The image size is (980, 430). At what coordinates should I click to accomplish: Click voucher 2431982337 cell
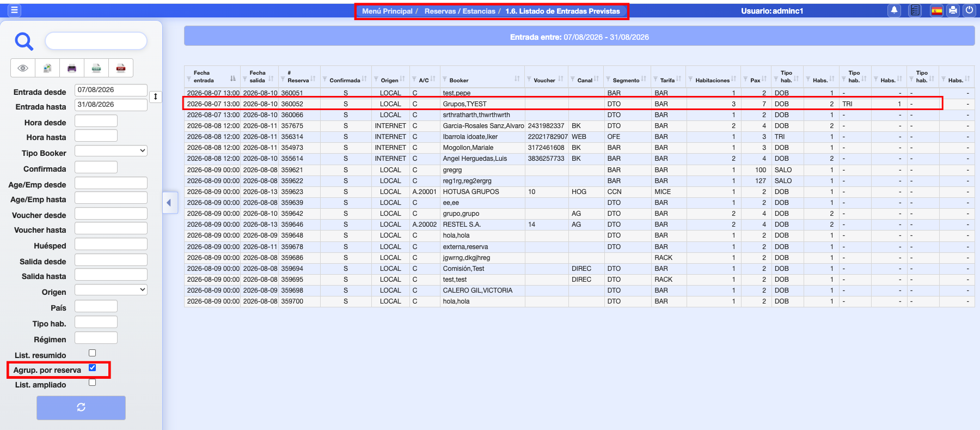click(x=546, y=126)
